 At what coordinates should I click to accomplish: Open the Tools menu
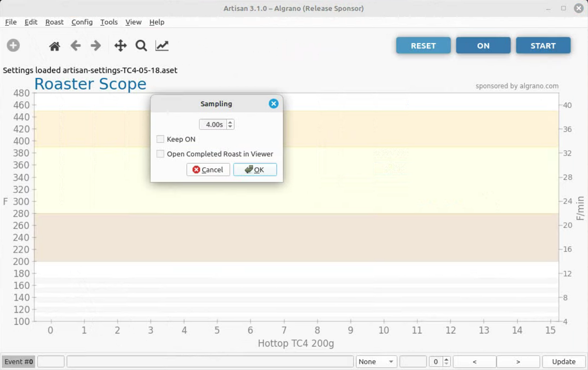(x=109, y=22)
